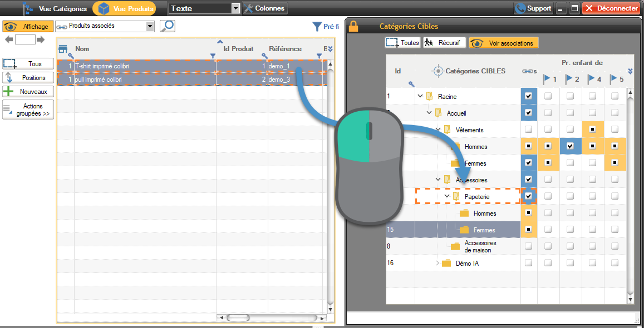This screenshot has height=328, width=644.
Task: Click the shop icon in the grid header
Action: (x=63, y=48)
